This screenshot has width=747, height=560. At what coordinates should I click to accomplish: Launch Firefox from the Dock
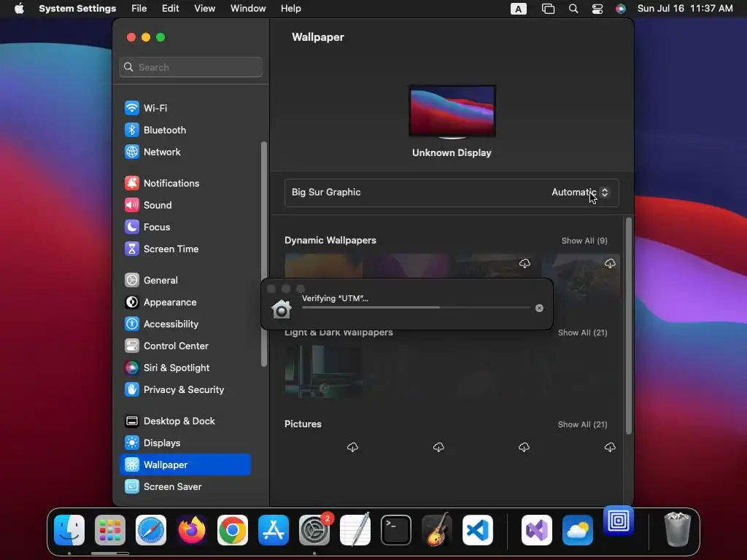[x=192, y=530]
